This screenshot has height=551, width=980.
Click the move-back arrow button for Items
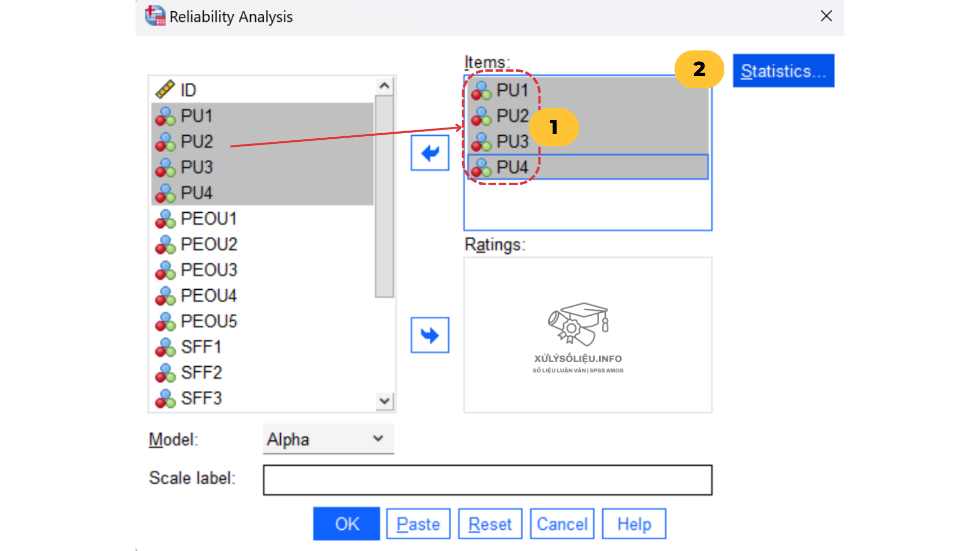click(430, 153)
